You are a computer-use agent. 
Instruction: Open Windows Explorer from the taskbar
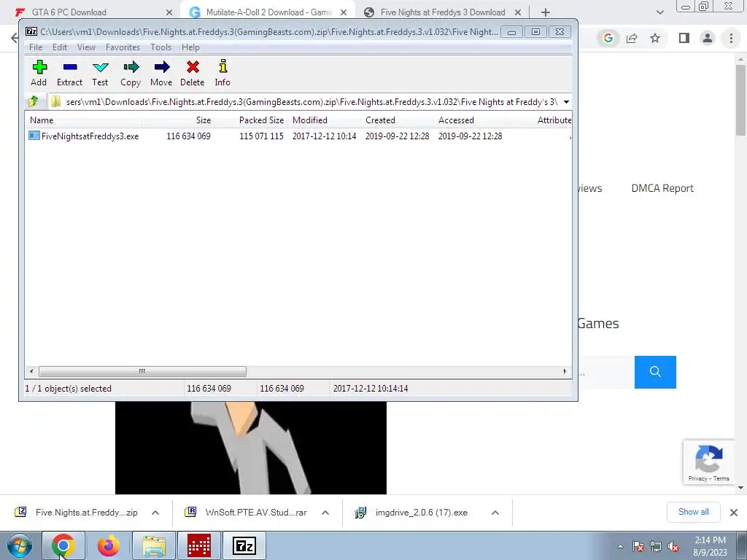(153, 545)
